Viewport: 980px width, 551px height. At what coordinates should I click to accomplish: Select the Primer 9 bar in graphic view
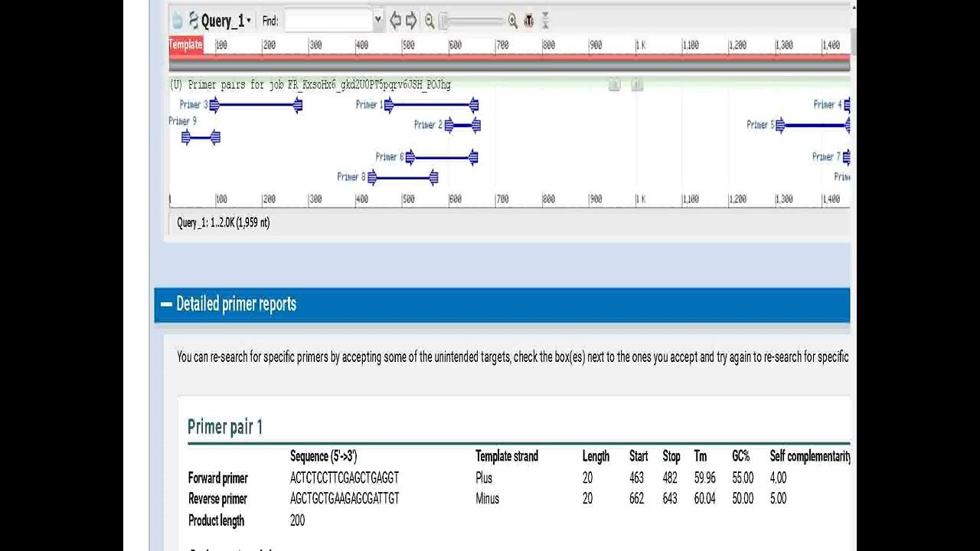(201, 137)
